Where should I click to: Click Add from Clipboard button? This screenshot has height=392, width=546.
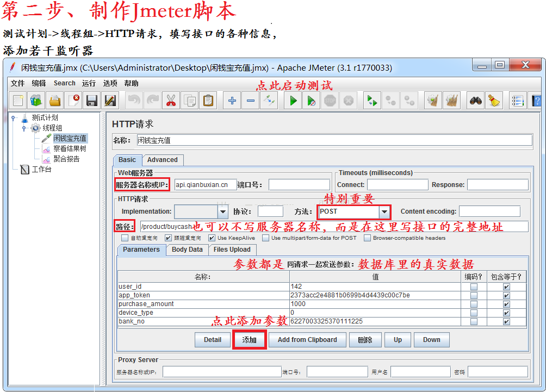(307, 340)
